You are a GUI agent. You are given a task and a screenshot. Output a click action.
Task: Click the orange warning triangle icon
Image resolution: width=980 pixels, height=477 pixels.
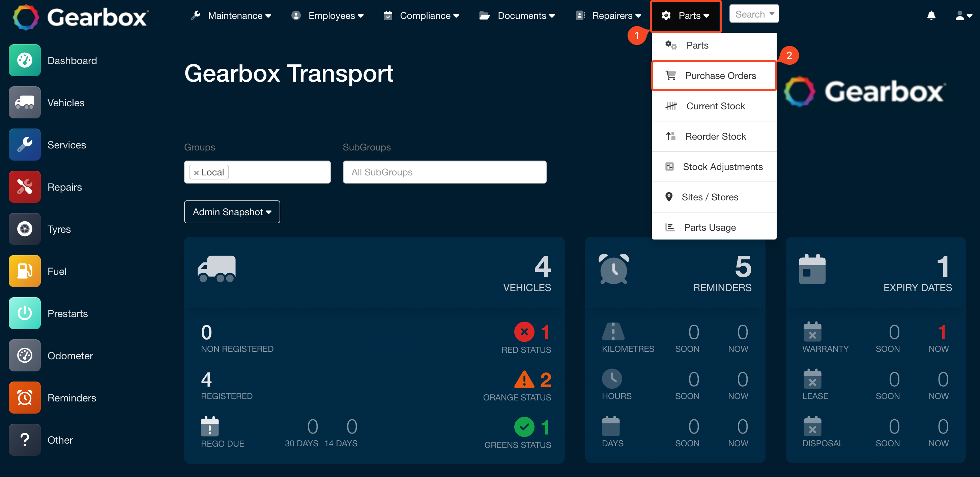(524, 379)
